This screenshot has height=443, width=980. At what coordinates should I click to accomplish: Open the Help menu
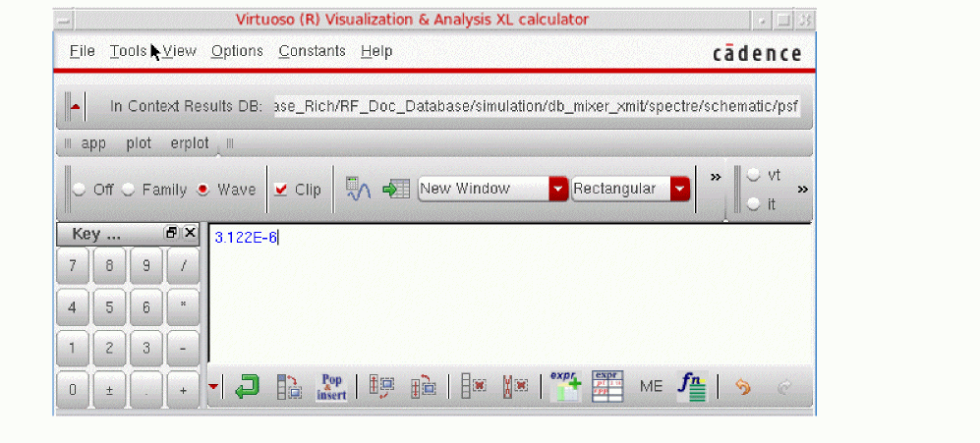click(376, 51)
